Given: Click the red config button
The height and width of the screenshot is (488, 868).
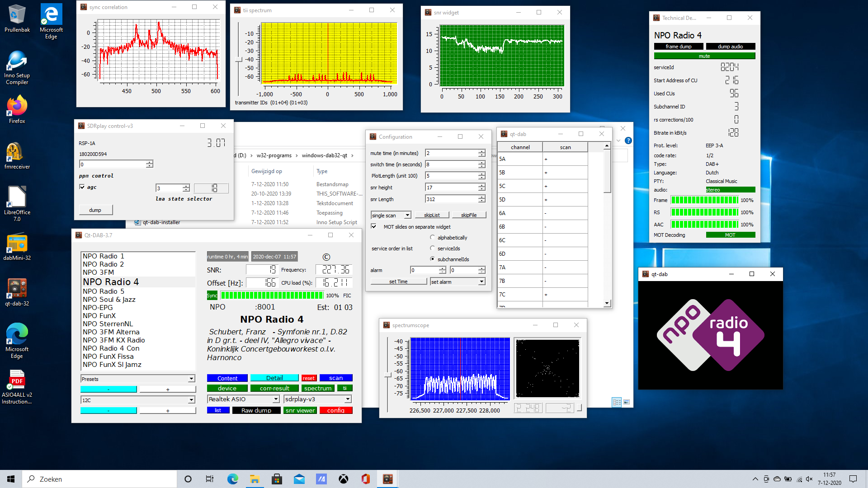Looking at the screenshot, I should 336,410.
